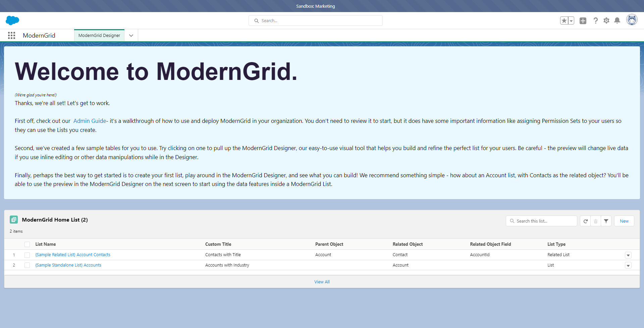Open the list filter funnel icon
This screenshot has height=328, width=644.
[x=606, y=221]
